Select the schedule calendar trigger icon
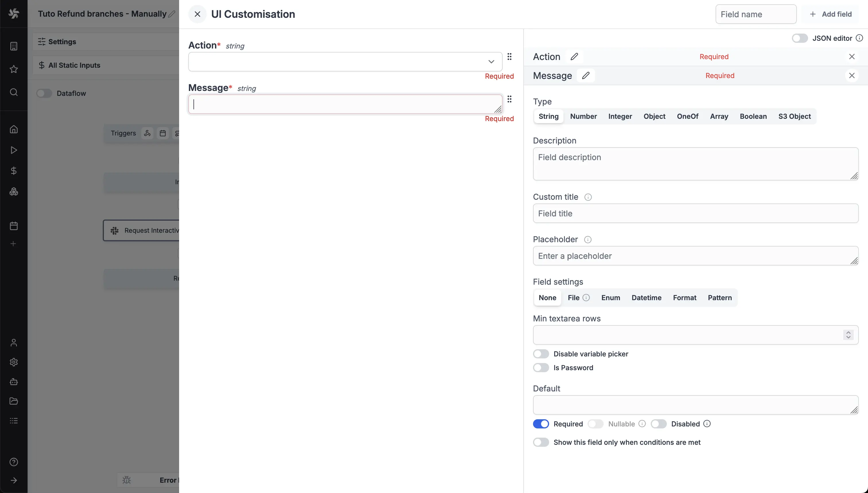868x493 pixels. click(x=162, y=133)
